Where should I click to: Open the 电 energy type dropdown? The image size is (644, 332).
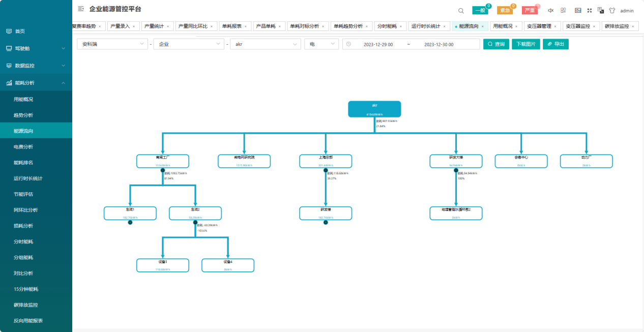[x=321, y=44]
